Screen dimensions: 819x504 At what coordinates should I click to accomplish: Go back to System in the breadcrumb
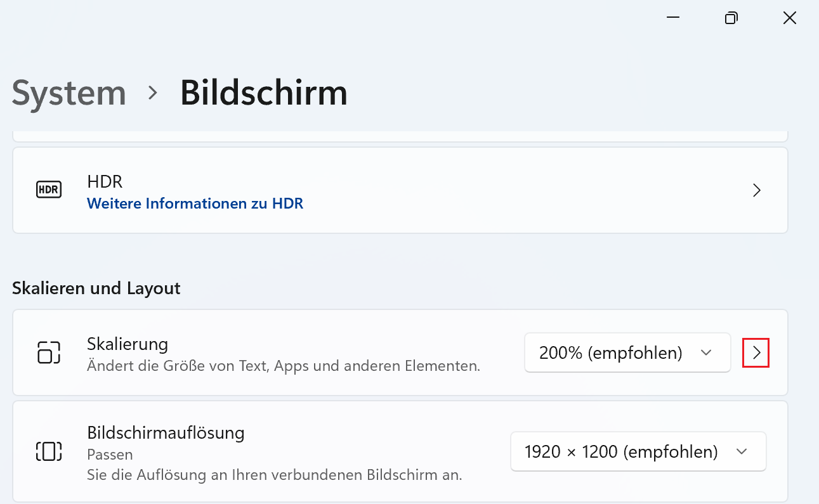(69, 93)
